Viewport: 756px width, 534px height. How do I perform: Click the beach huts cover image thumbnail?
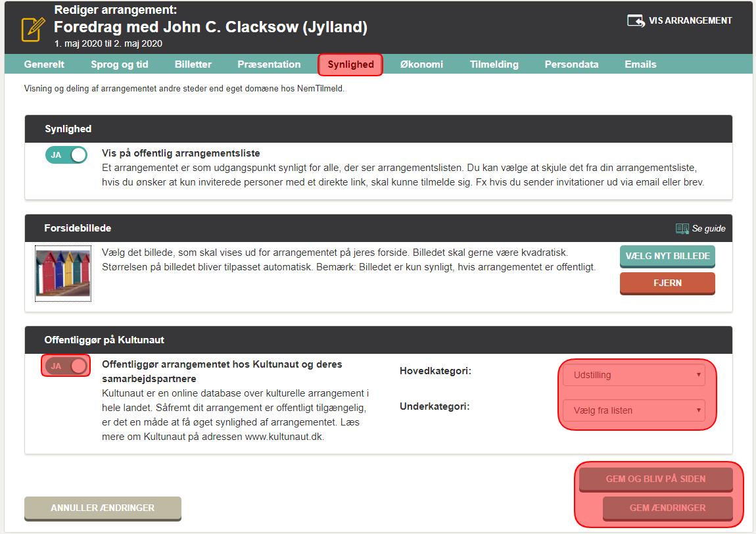63,274
